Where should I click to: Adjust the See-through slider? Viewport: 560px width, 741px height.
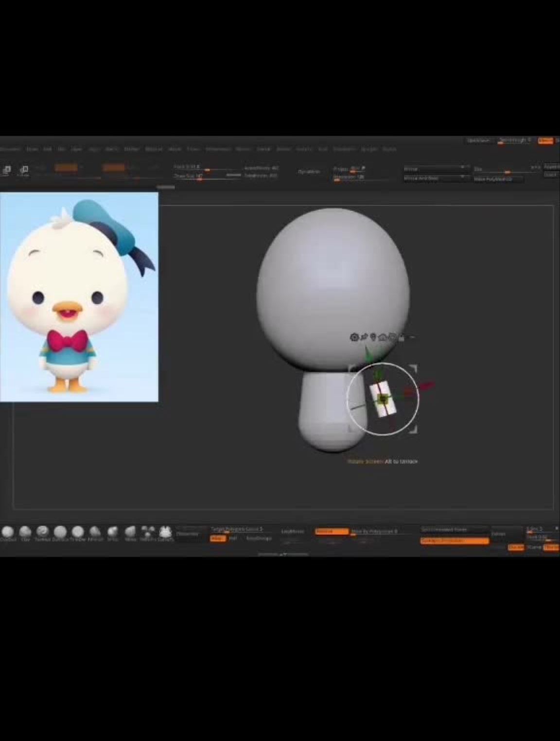(515, 141)
